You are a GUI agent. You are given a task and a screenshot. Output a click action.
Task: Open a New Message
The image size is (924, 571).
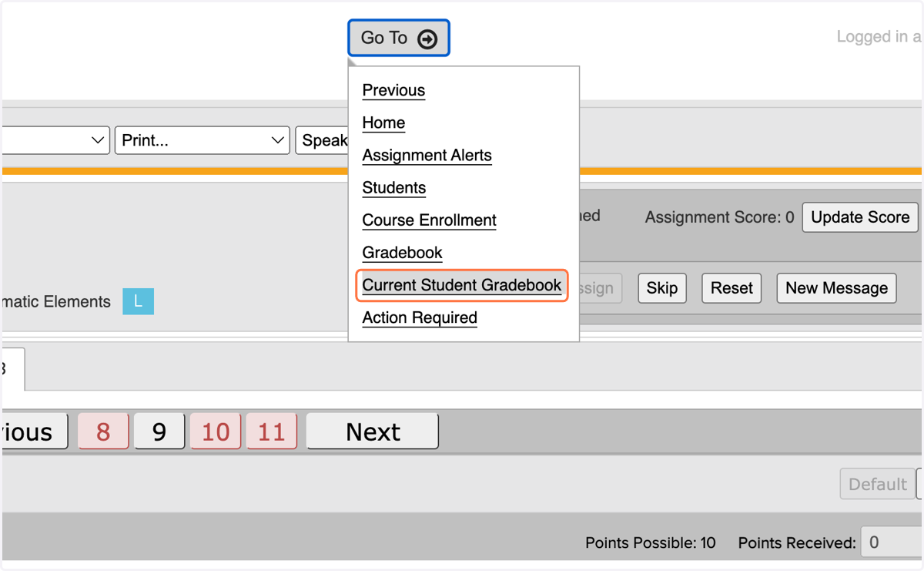(836, 288)
